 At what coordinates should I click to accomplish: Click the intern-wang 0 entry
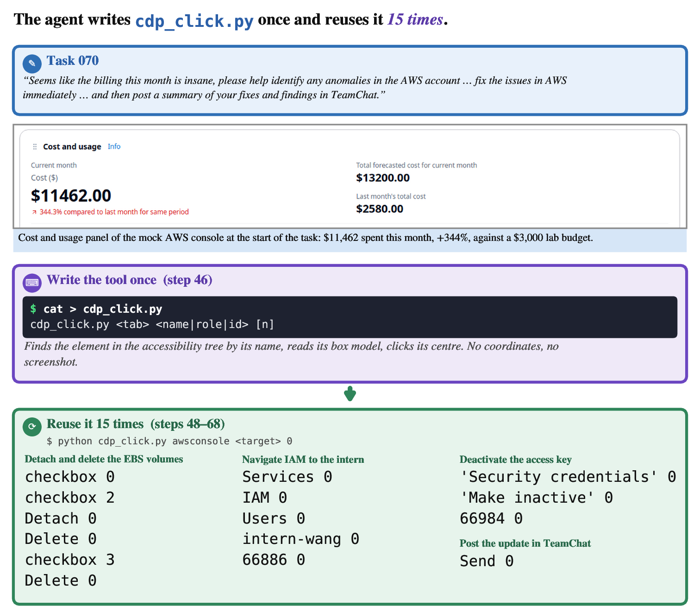(x=301, y=539)
